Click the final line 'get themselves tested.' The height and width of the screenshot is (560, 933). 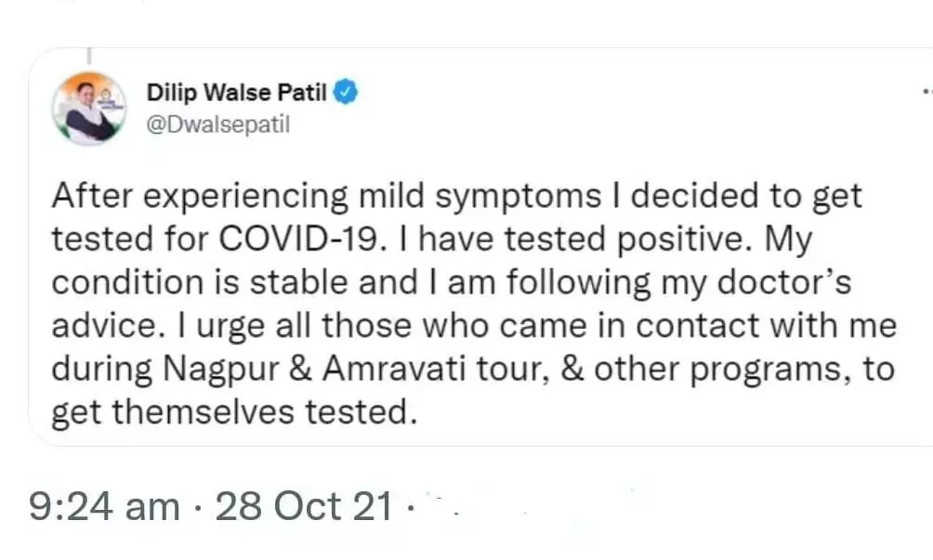(230, 411)
